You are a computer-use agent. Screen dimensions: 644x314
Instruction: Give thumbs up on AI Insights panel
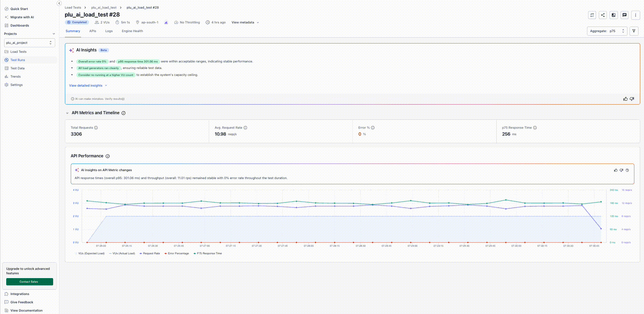click(625, 99)
